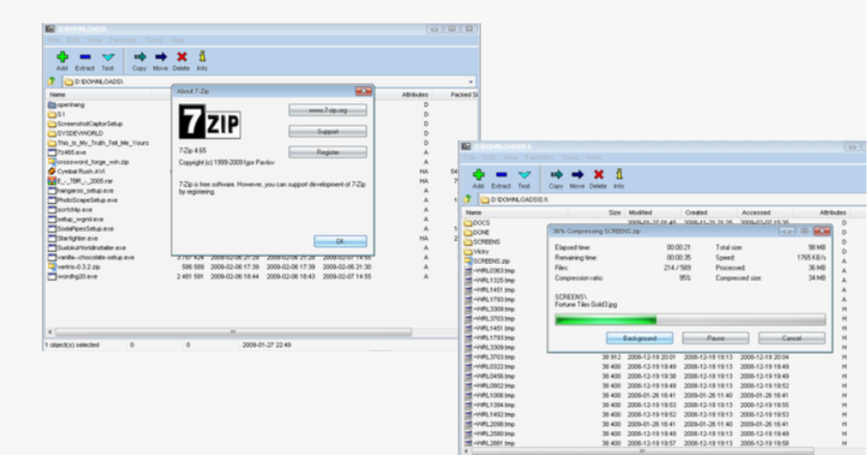Click Extract icon in window behind About dialog
The image size is (868, 455).
point(85,57)
